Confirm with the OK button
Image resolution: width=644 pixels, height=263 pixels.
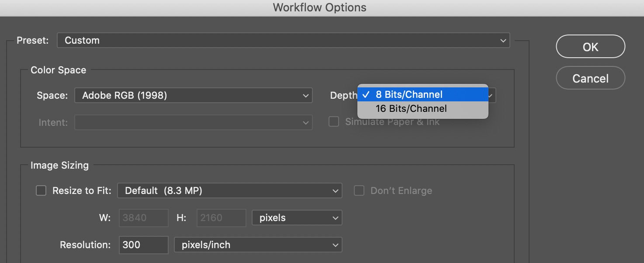coord(590,47)
